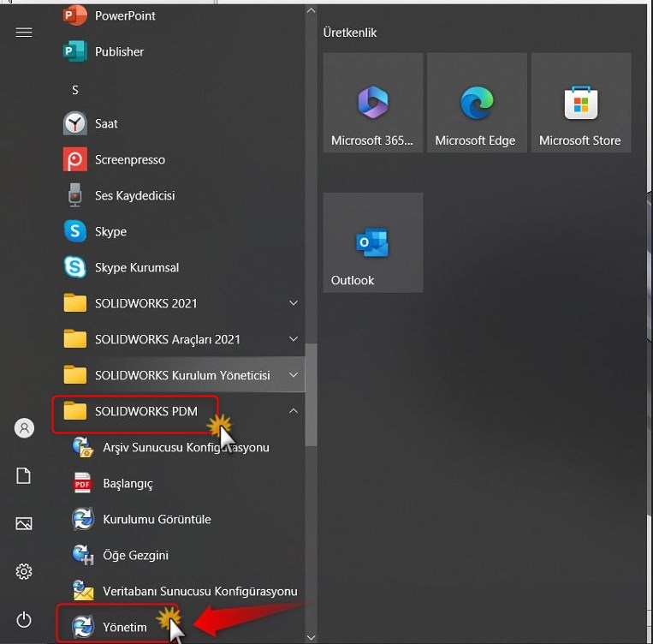Open the Microsoft 365 tile
This screenshot has width=653, height=644.
pos(373,103)
